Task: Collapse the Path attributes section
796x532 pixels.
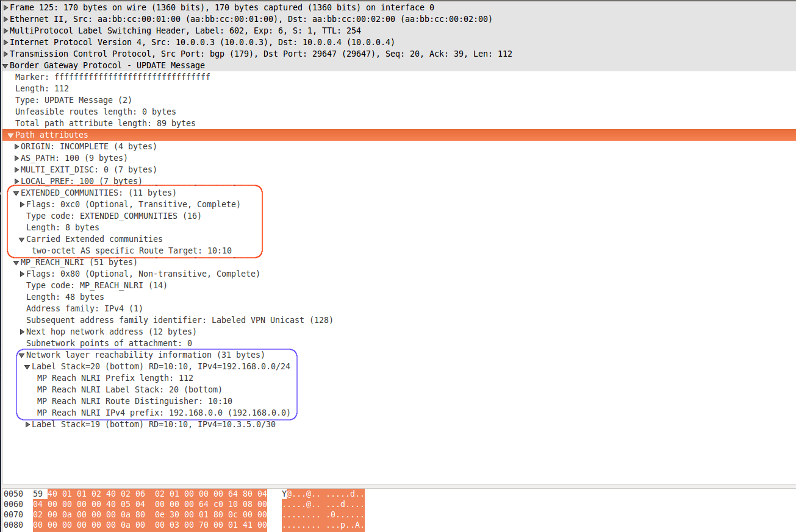Action: tap(10, 134)
